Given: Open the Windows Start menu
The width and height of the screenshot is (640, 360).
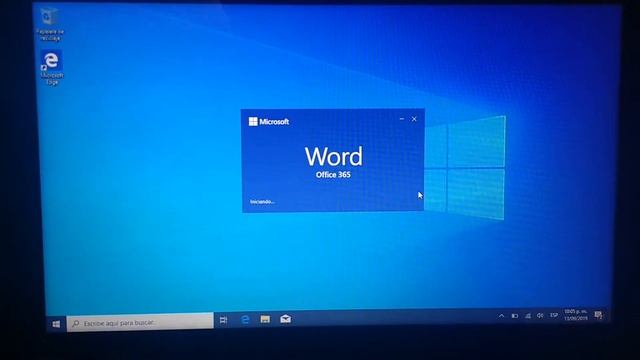Looking at the screenshot, I should click(x=56, y=324).
